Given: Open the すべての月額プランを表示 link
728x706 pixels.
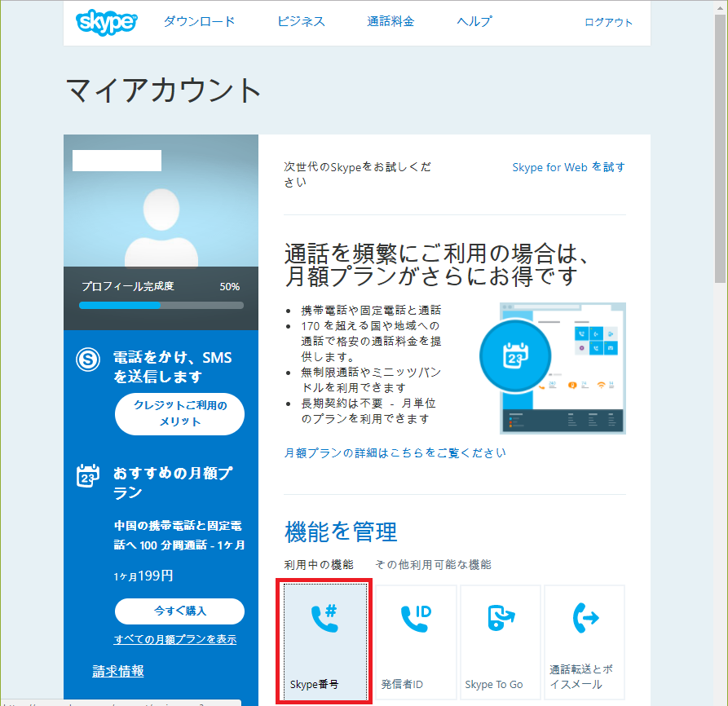Looking at the screenshot, I should [x=175, y=639].
